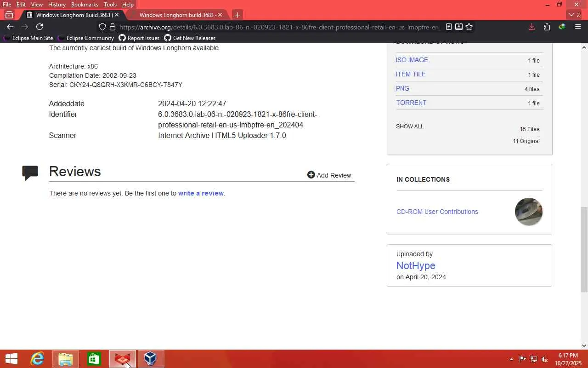Open the Eclipse Community bookmark

coord(85,38)
